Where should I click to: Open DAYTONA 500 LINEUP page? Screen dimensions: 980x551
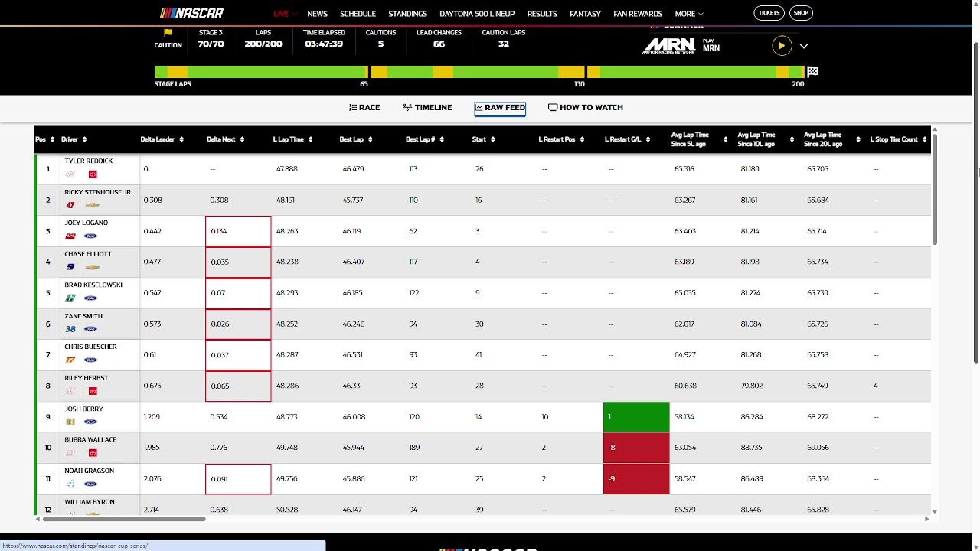pos(477,14)
